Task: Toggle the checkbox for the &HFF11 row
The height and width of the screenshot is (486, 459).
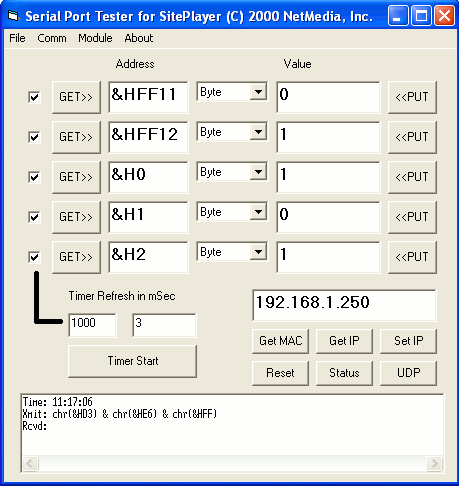Action: 34,97
